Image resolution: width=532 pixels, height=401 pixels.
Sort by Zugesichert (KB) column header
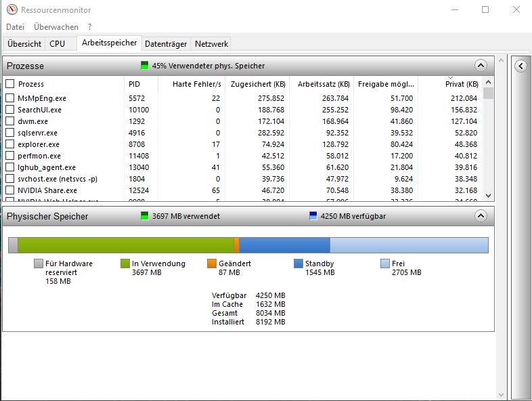coord(257,84)
